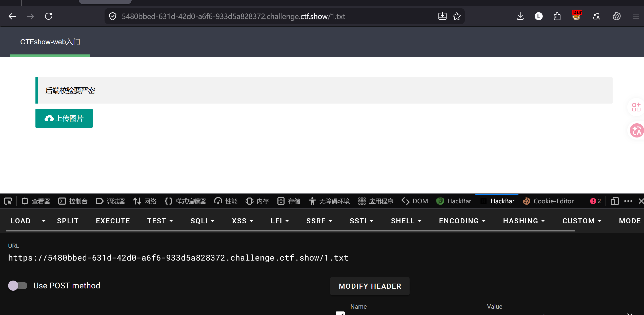Expand the LOAD dropdown arrow
644x315 pixels.
(44, 221)
